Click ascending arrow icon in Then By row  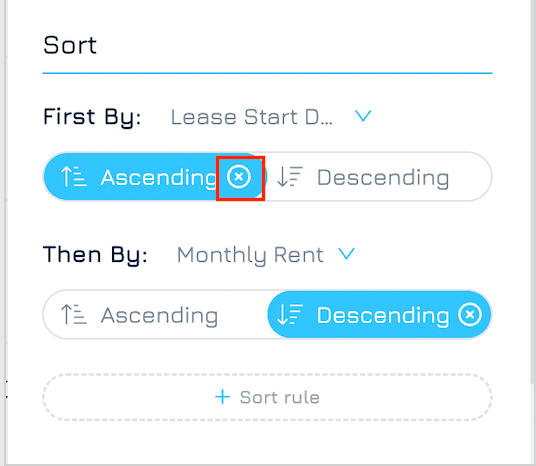(x=73, y=315)
